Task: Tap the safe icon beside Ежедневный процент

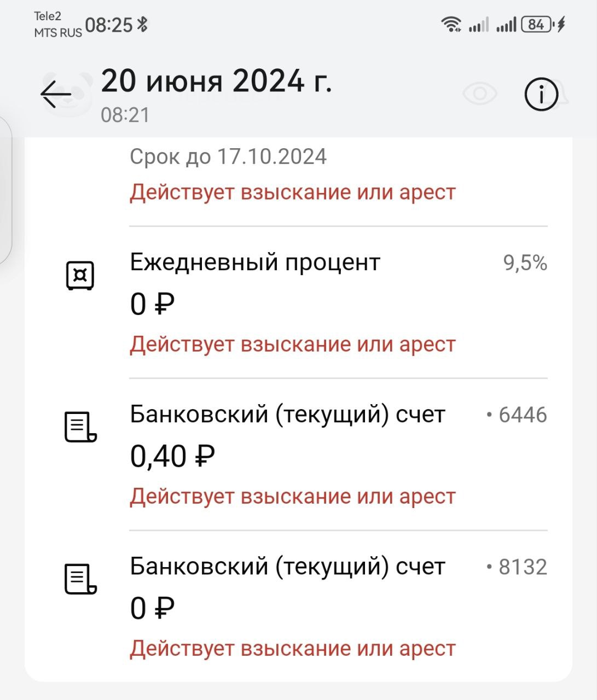Action: pos(80,275)
